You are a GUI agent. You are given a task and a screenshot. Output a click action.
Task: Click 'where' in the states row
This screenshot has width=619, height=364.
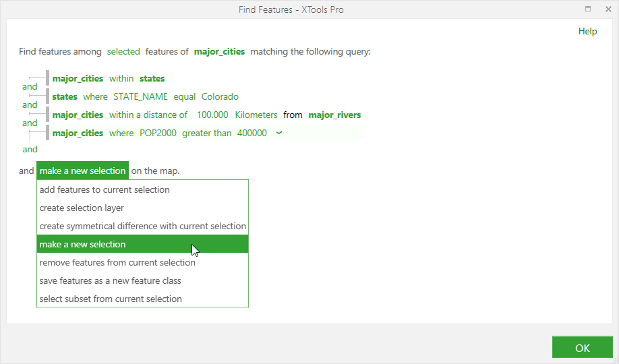(95, 96)
